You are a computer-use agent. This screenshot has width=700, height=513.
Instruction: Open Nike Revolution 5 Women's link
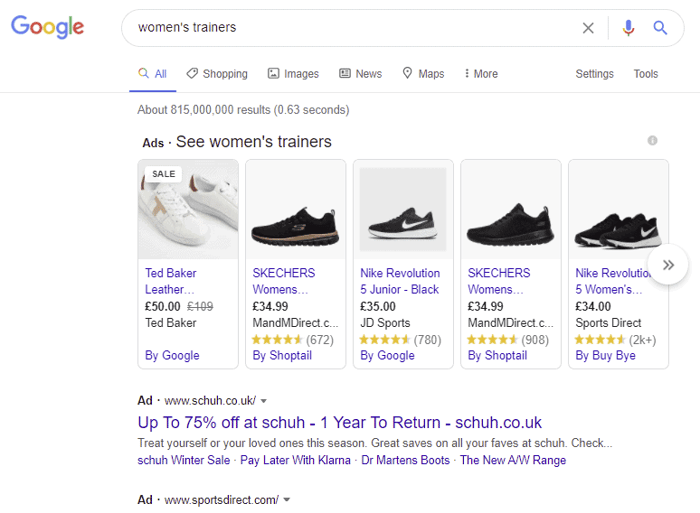point(612,281)
